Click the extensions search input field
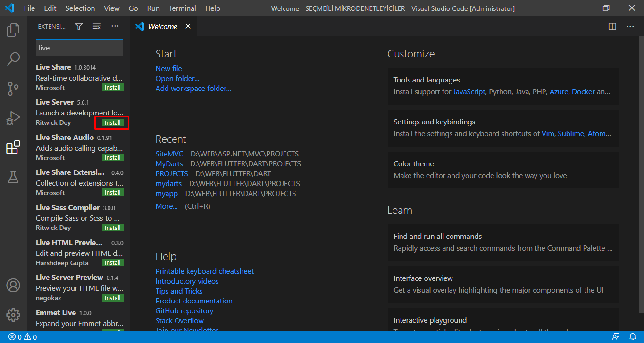The width and height of the screenshot is (644, 343). pos(79,48)
